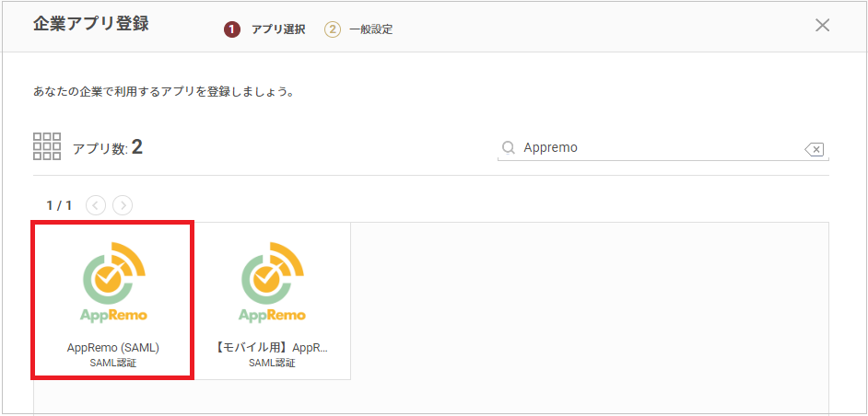This screenshot has height=416, width=868.
Task: Select step 1 アプリ選択
Action: 264,29
